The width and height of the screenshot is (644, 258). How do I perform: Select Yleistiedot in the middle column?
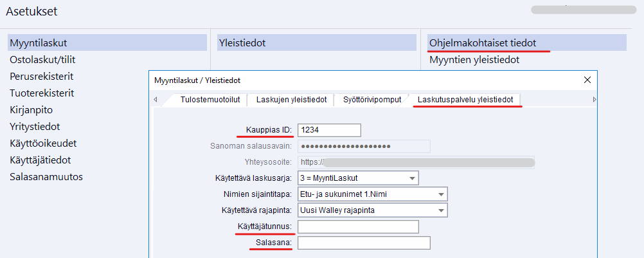pyautogui.click(x=242, y=43)
